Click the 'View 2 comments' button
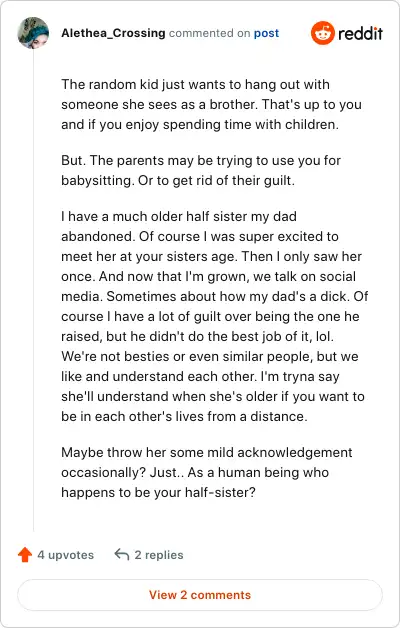Viewport: 400px width, 628px height. tap(200, 595)
